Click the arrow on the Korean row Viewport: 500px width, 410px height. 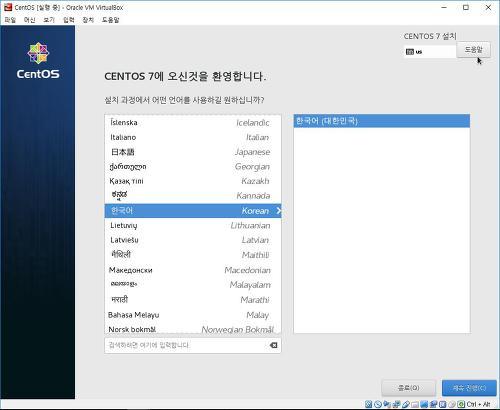coord(279,211)
